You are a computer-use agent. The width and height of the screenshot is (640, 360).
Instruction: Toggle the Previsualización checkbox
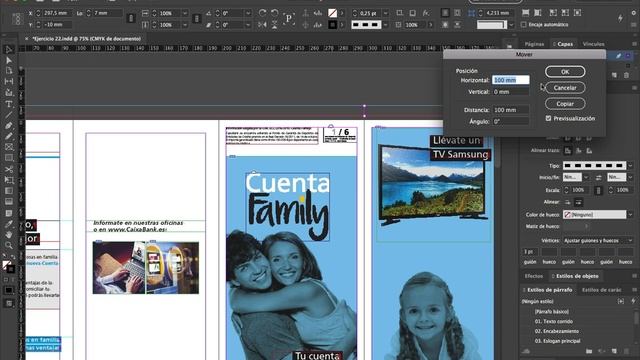[548, 118]
